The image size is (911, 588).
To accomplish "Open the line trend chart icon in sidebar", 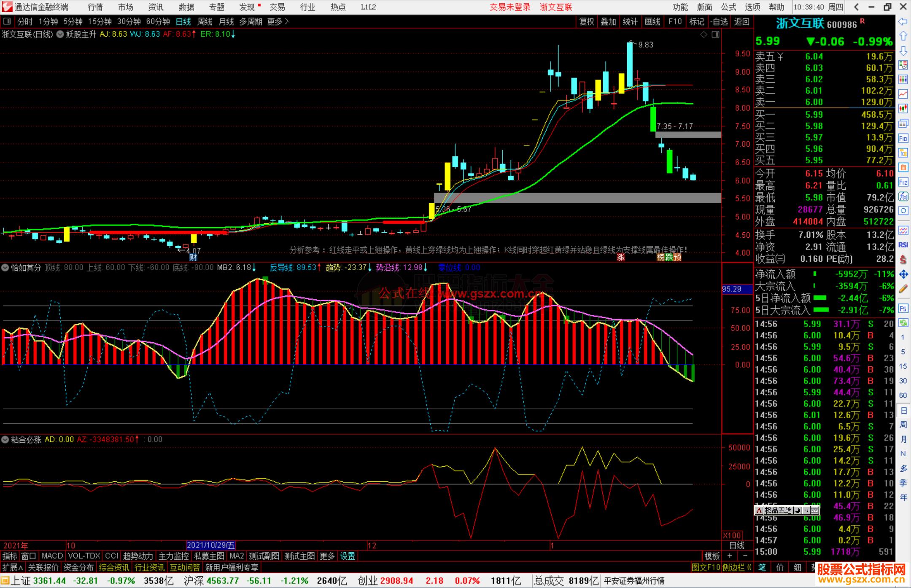I will (903, 94).
